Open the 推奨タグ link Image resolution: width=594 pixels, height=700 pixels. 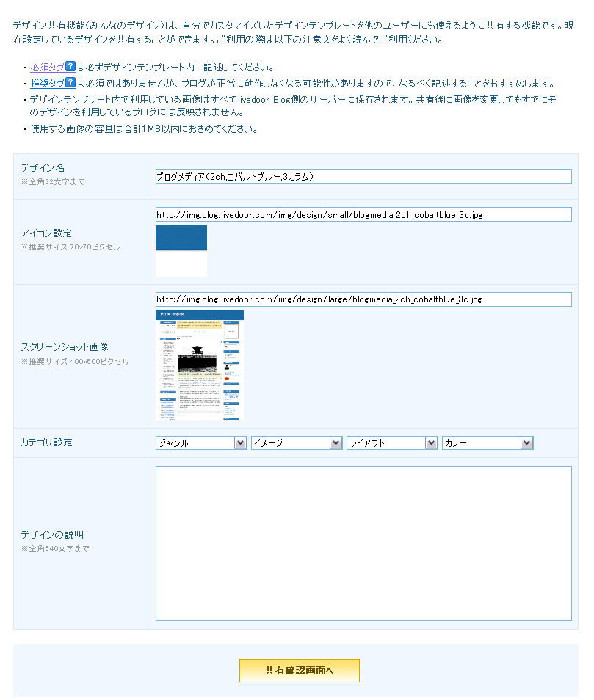tap(47, 84)
